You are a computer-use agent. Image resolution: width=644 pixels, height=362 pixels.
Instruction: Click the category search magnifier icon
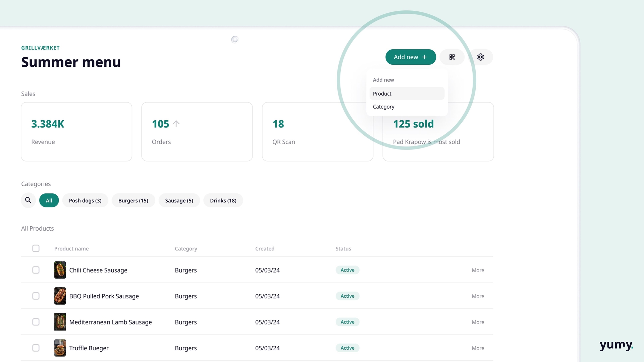28,200
